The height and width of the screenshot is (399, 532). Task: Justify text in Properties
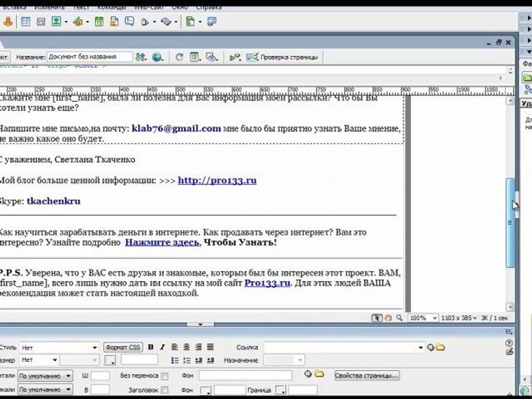[x=211, y=347]
